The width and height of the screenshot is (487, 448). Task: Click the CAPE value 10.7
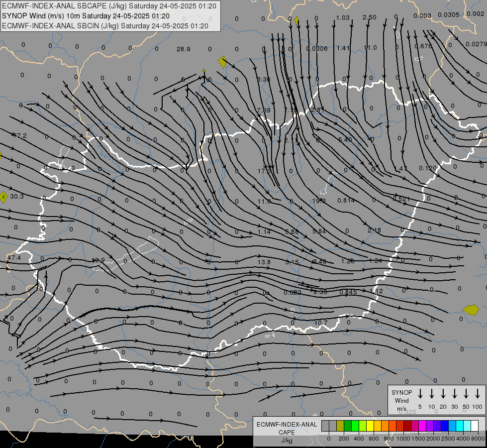(x=321, y=323)
